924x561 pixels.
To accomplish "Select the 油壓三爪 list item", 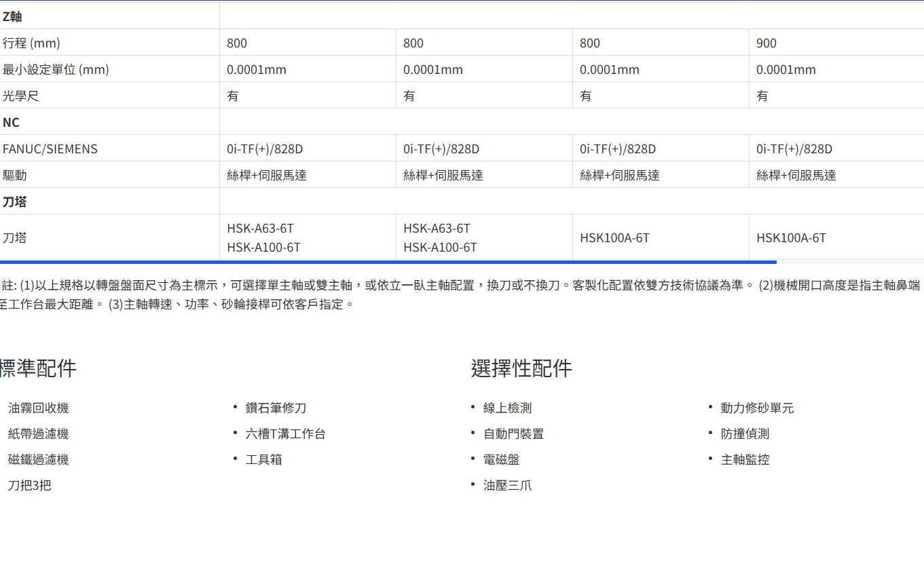I will click(x=507, y=486).
